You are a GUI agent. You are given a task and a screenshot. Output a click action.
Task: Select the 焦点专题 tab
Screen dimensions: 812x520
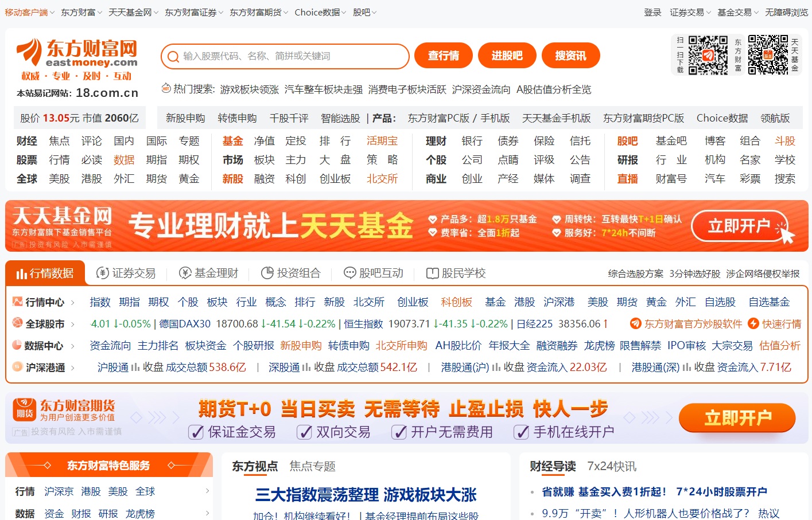coord(312,466)
